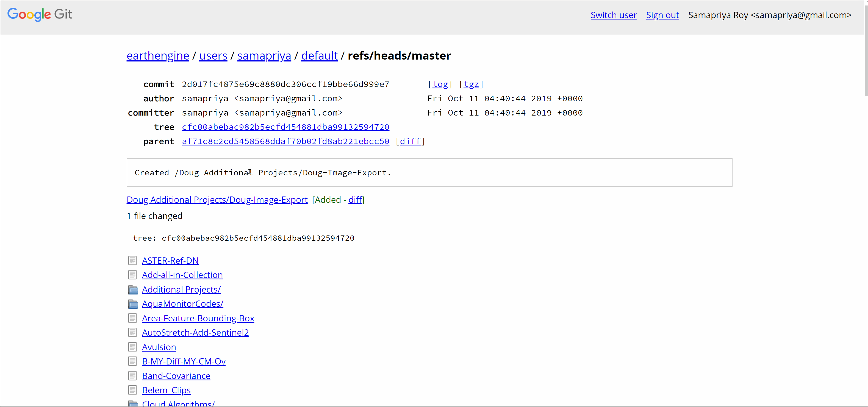
Task: Open Doug Additional Projects/Doug-Image-Export file link
Action: pos(217,200)
